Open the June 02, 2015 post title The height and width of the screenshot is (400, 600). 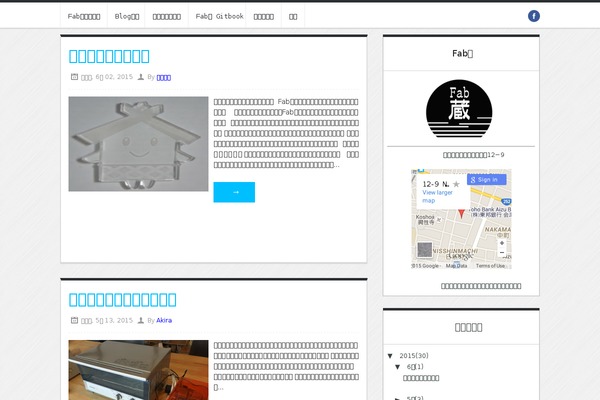109,56
